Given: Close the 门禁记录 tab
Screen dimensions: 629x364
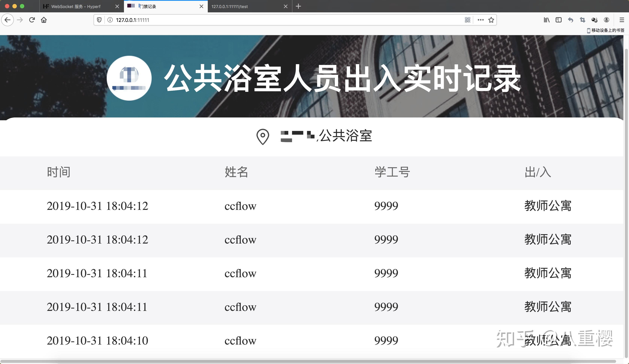Looking at the screenshot, I should (x=201, y=7).
